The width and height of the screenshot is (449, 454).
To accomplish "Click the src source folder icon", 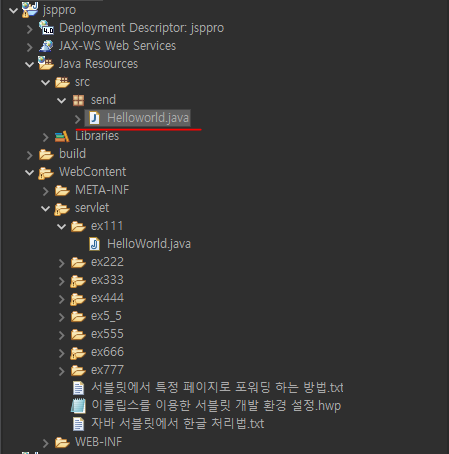I will [x=62, y=82].
